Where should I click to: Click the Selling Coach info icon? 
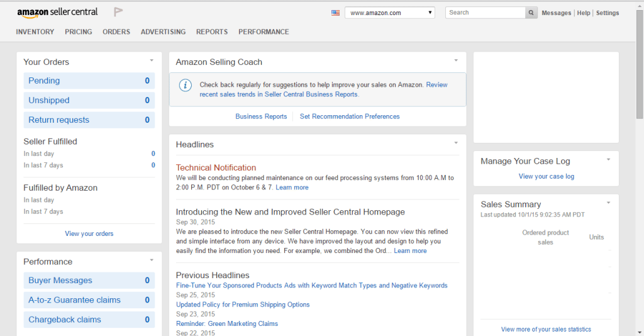[x=185, y=85]
